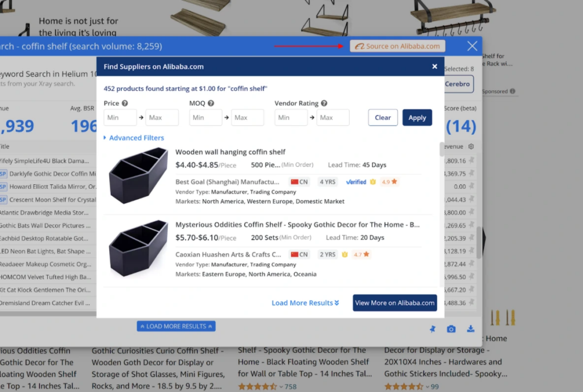This screenshot has height=392, width=583.
Task: Apply the supplier filters
Action: click(x=417, y=117)
